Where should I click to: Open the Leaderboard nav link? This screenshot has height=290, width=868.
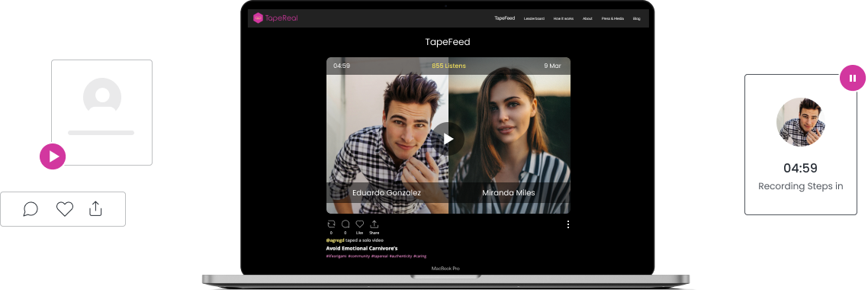click(x=534, y=19)
